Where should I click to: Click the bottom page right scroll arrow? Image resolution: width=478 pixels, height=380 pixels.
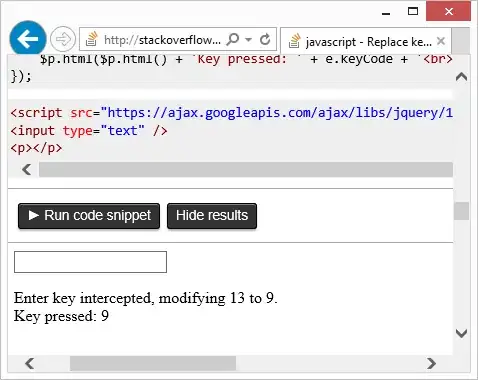(x=431, y=363)
